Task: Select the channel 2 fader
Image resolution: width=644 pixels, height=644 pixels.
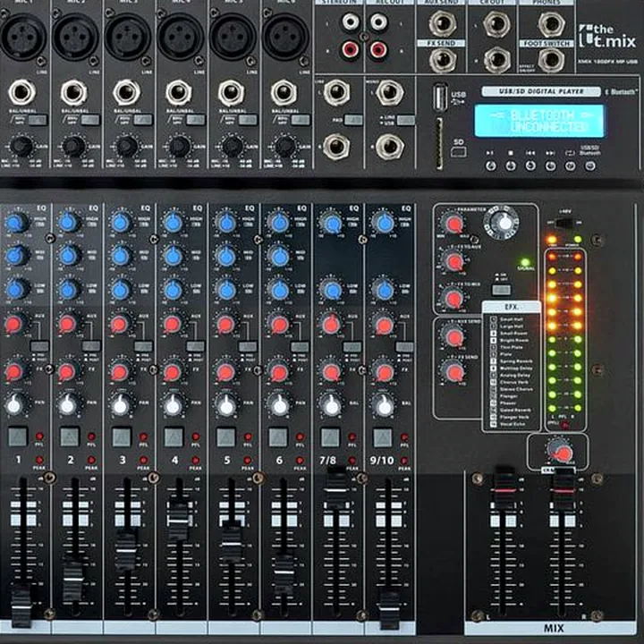Action: (73, 579)
